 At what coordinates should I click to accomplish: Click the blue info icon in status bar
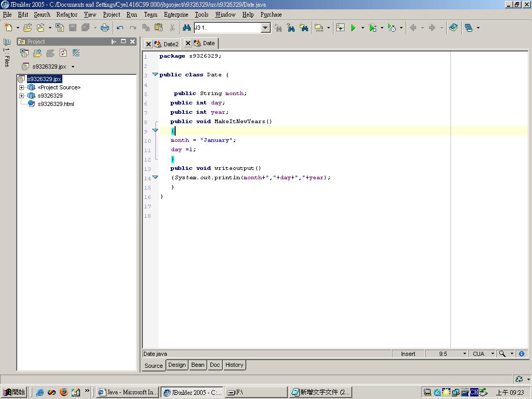[x=522, y=353]
